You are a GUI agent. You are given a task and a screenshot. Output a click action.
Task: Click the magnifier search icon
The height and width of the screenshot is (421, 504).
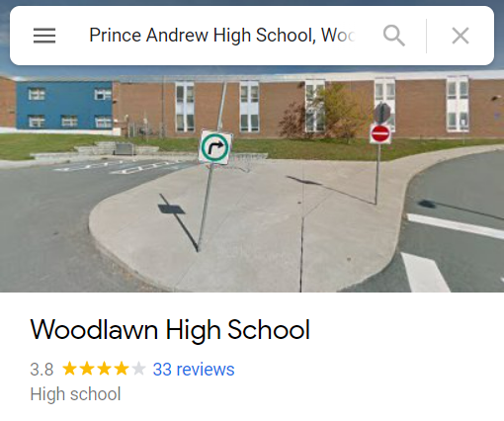(394, 36)
